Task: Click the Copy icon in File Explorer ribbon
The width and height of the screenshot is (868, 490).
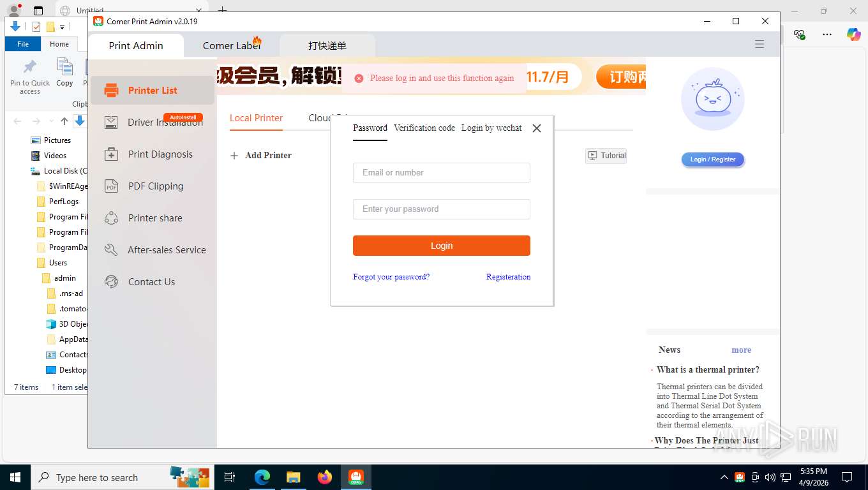Action: click(64, 66)
